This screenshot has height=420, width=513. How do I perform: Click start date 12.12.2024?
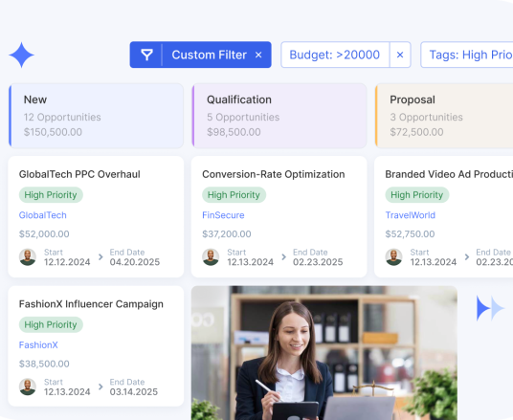coord(67,262)
